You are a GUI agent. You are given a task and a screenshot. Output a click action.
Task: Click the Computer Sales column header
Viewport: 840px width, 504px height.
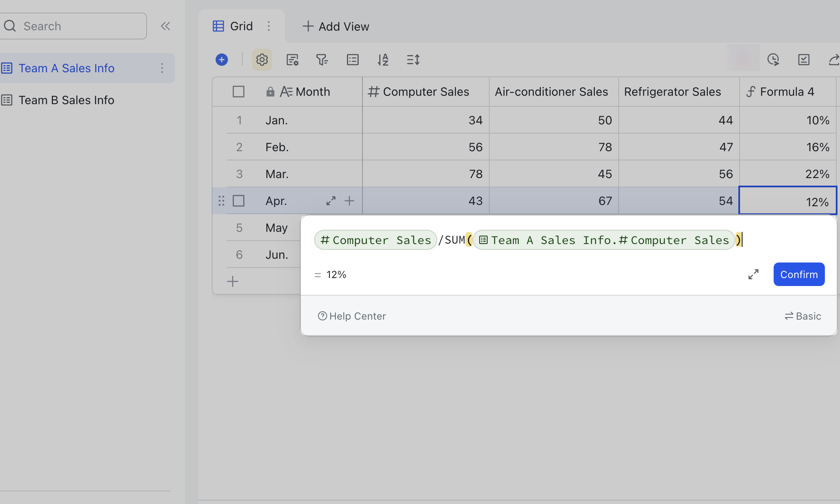point(426,92)
